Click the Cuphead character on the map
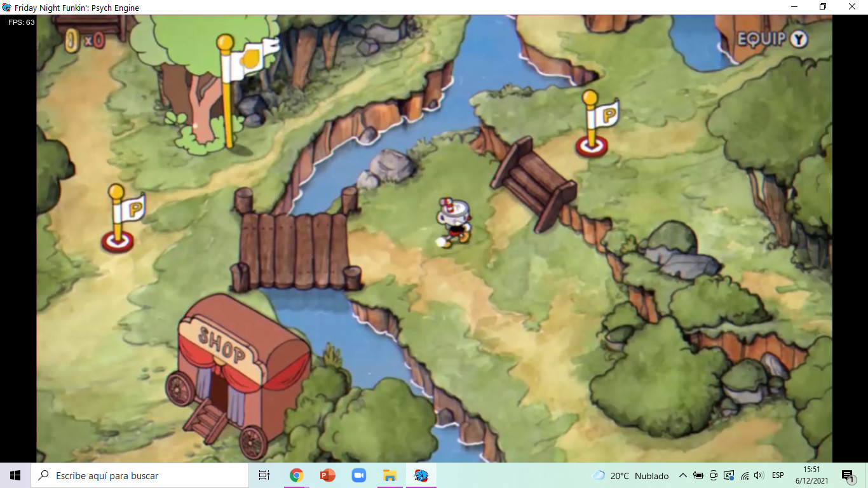The image size is (868, 488). pyautogui.click(x=453, y=222)
